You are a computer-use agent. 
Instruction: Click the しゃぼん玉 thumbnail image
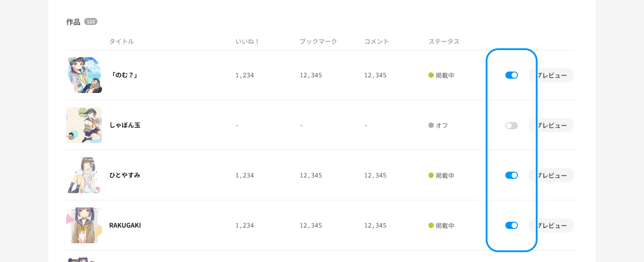[84, 125]
